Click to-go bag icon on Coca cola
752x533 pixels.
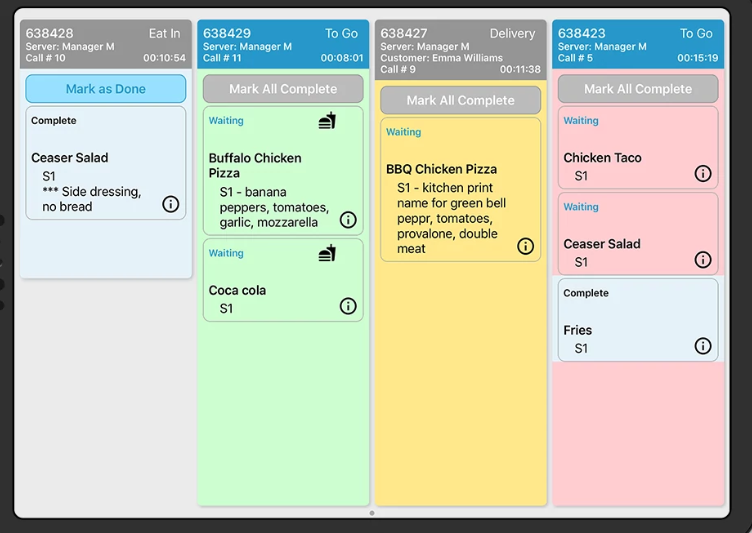327,254
